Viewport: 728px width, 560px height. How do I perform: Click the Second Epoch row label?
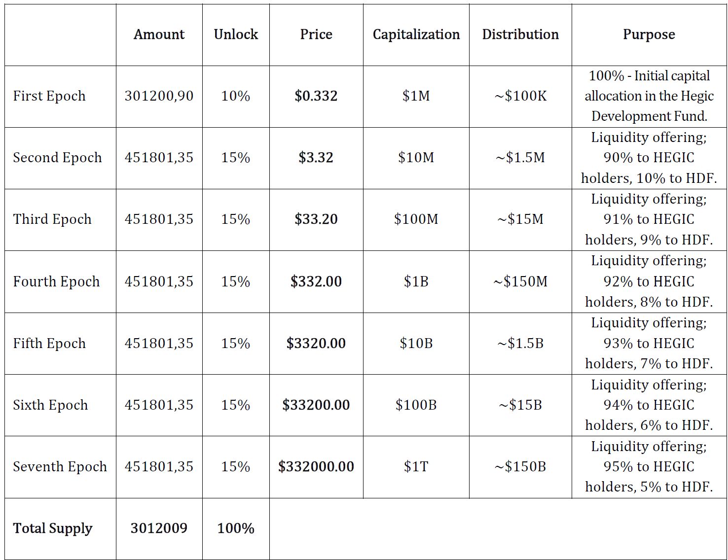pos(57,158)
